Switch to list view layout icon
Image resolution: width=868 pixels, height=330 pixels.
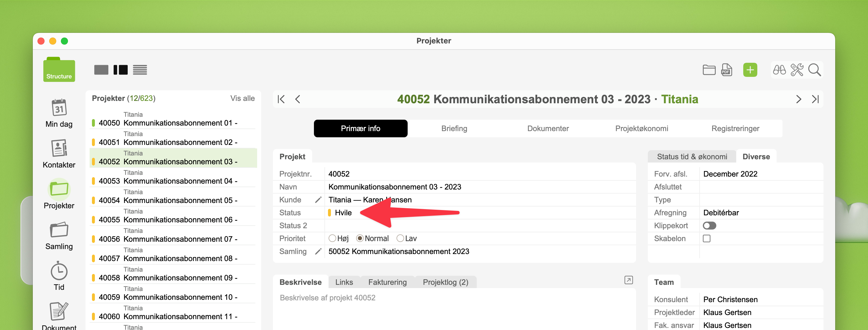click(140, 70)
